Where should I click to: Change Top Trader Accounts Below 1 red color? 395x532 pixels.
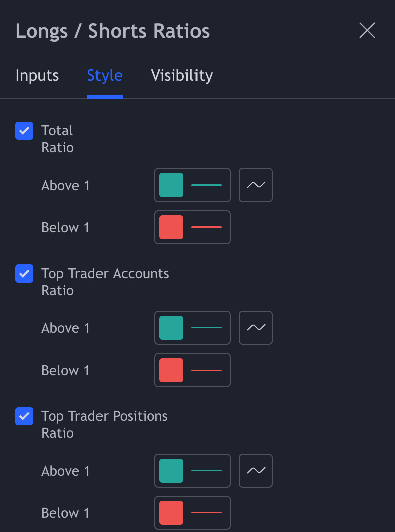[171, 370]
